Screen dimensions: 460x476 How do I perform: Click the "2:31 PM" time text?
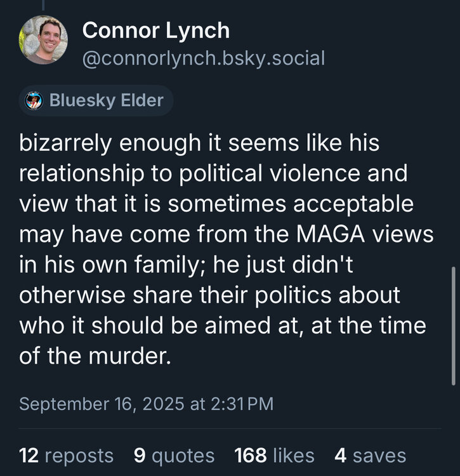coord(242,404)
